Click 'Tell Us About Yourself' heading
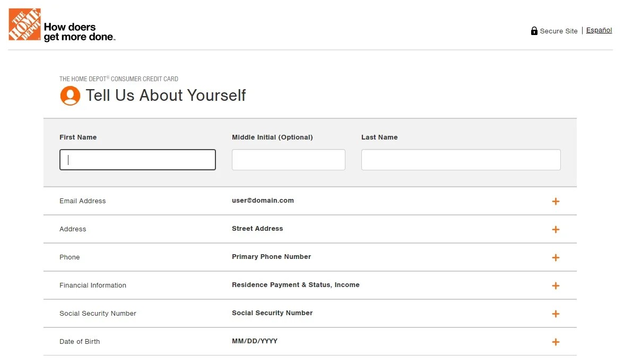 [166, 96]
